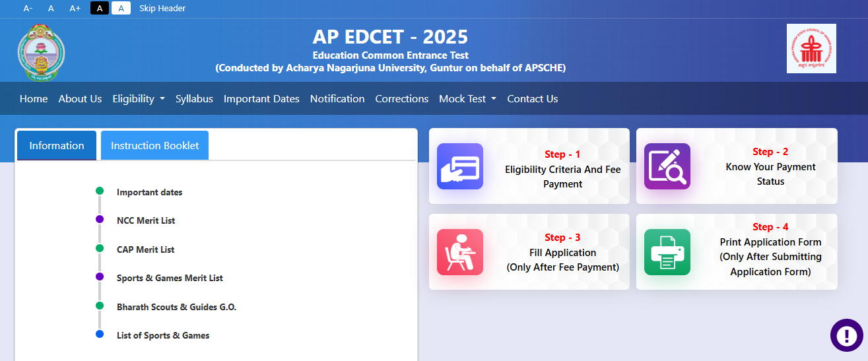Click the APSCHE logo at top right
Image resolution: width=868 pixels, height=361 pixels.
pos(811,49)
